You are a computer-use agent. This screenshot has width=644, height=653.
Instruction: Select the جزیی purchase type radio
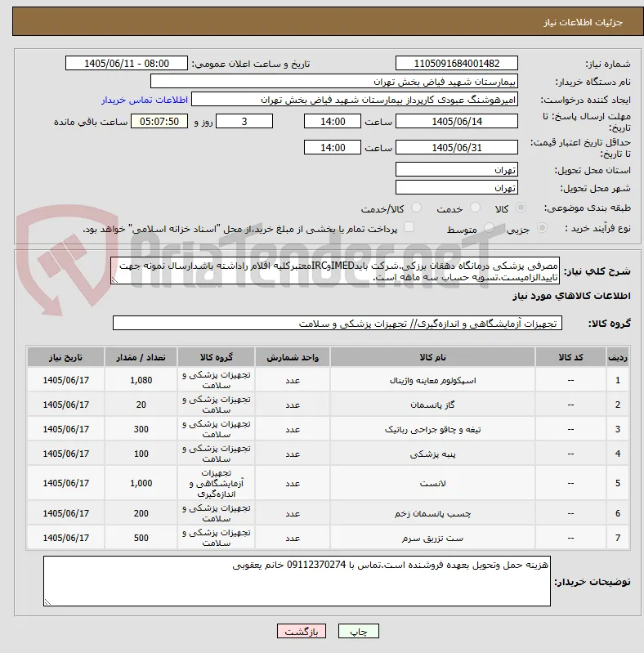[542, 228]
